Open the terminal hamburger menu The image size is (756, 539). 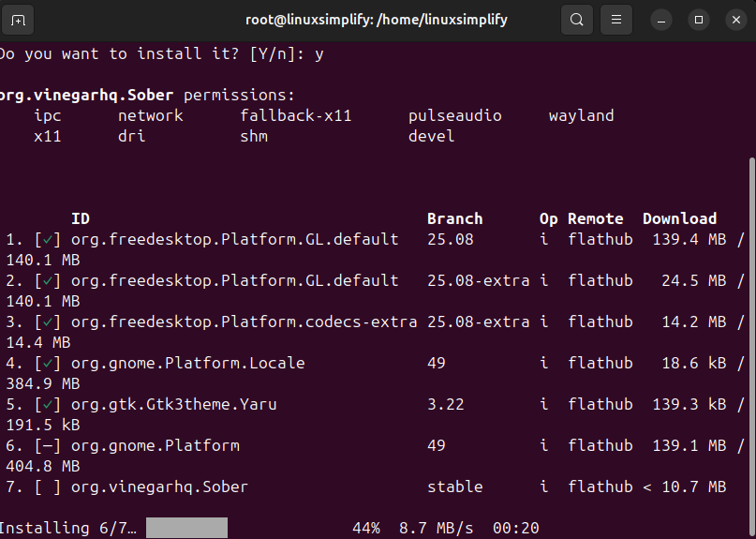[616, 20]
